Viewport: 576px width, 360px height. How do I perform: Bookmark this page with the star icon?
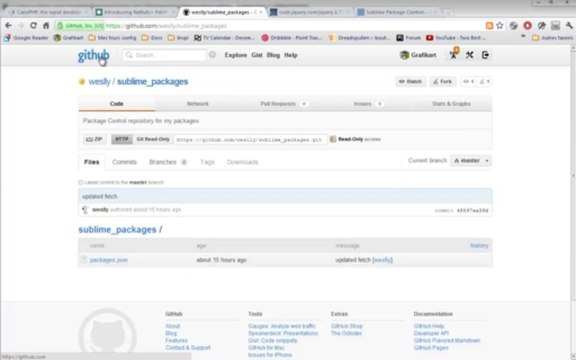pyautogui.click(x=500, y=25)
